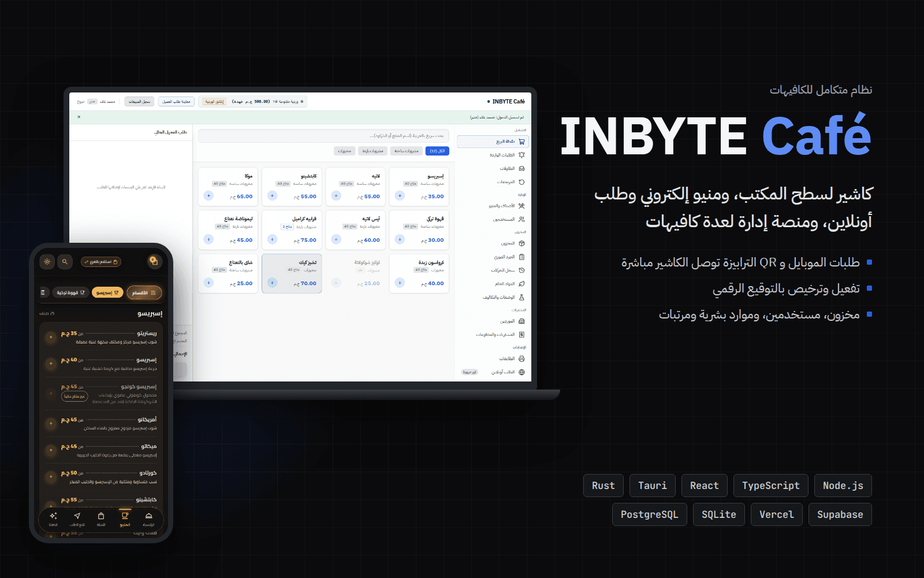
Task: Tap the sparkle item in phone bottom navigation
Action: click(x=53, y=519)
